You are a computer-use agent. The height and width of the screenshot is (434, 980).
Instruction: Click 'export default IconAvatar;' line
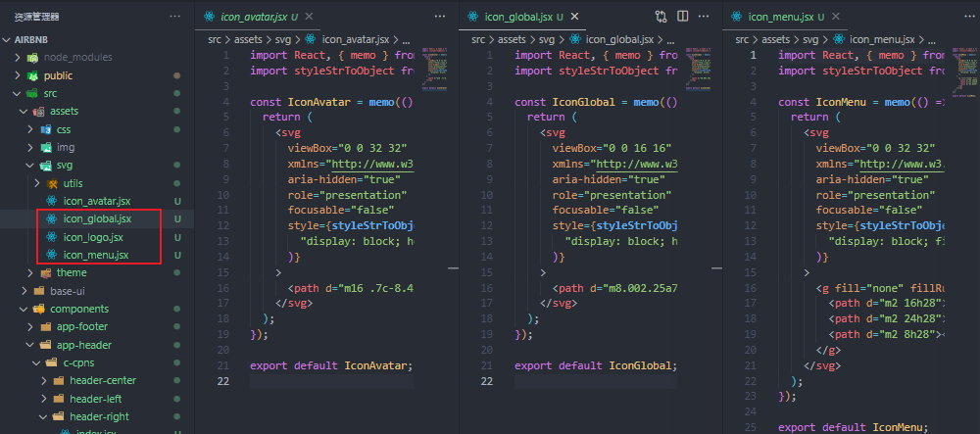pos(331,366)
